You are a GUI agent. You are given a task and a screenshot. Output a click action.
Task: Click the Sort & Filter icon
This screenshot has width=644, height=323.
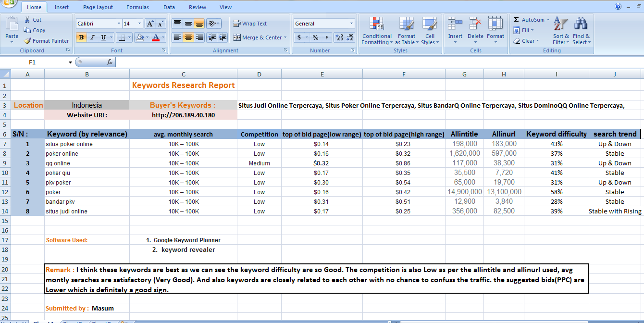coord(560,24)
